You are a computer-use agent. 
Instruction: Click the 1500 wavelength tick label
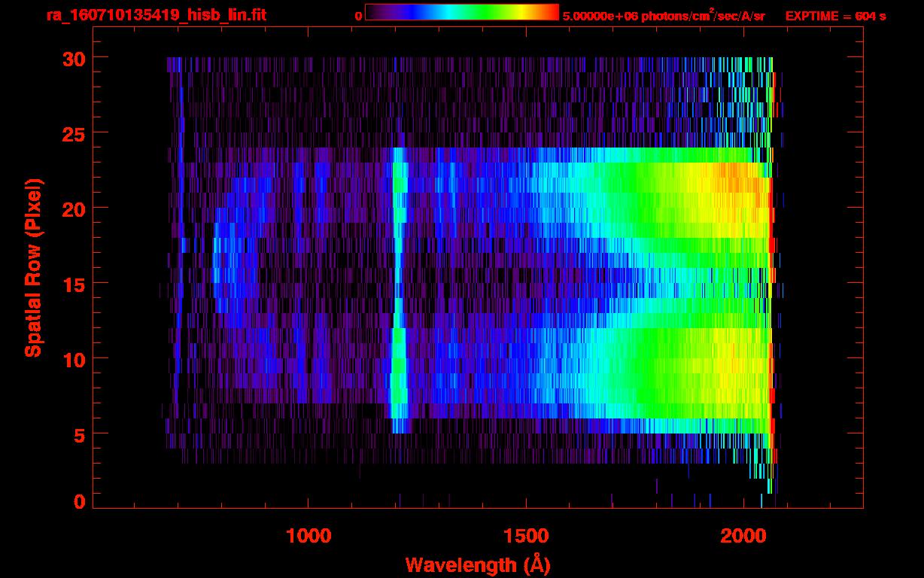tap(526, 535)
